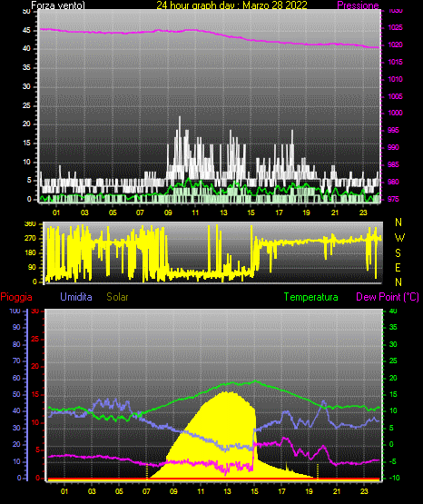
Task: Click wind force axis value 15
Action: click(x=26, y=143)
